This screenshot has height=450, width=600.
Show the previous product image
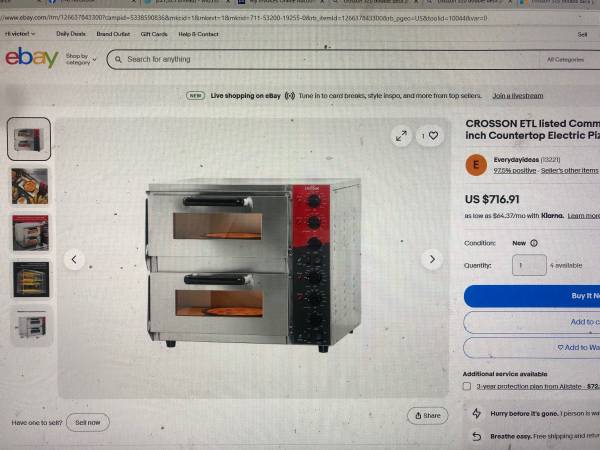74,259
